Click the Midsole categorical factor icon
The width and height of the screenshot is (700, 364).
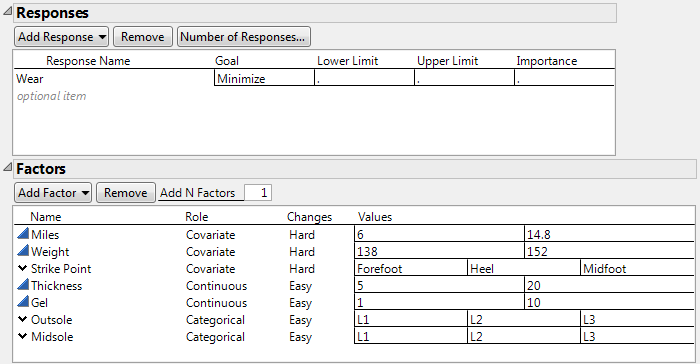pyautogui.click(x=22, y=336)
